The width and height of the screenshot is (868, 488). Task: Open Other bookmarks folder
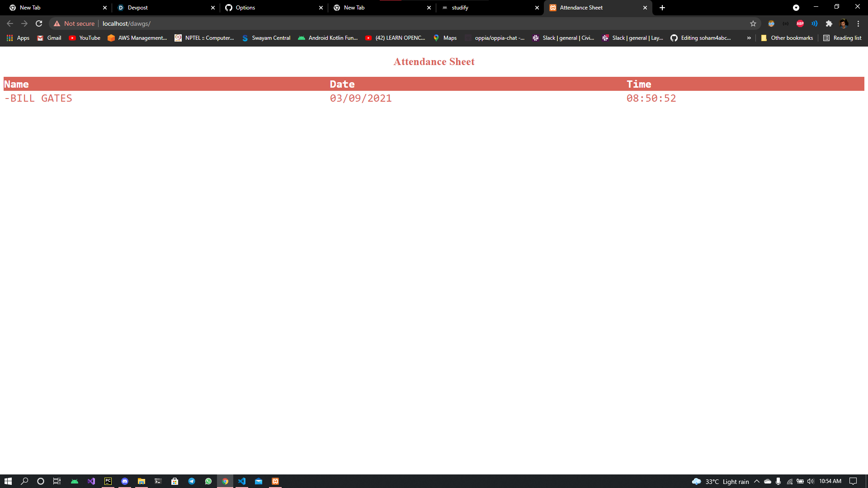(x=787, y=38)
